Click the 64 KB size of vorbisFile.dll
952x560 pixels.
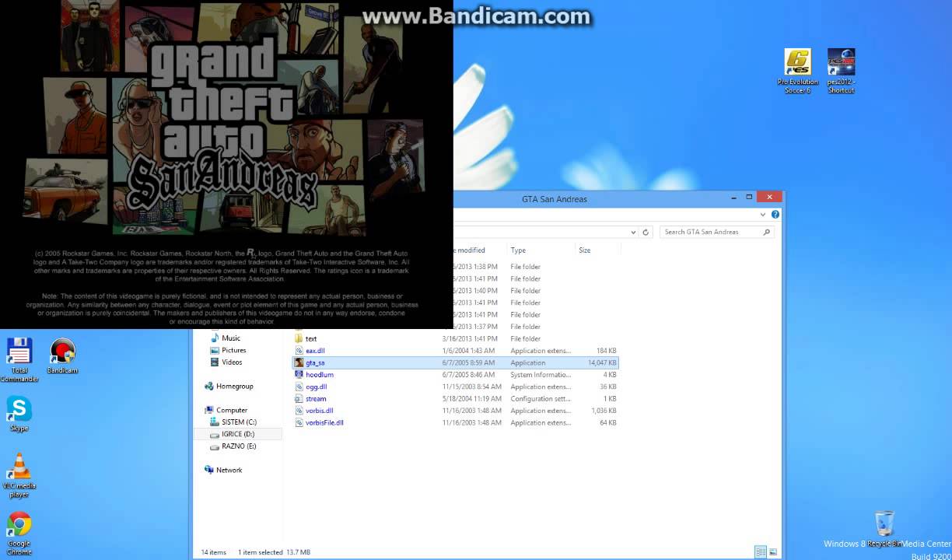tap(608, 423)
